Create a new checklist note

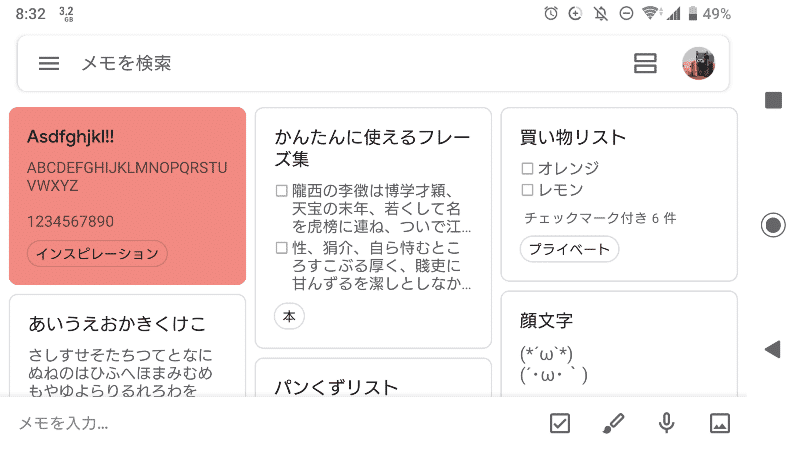click(x=560, y=423)
